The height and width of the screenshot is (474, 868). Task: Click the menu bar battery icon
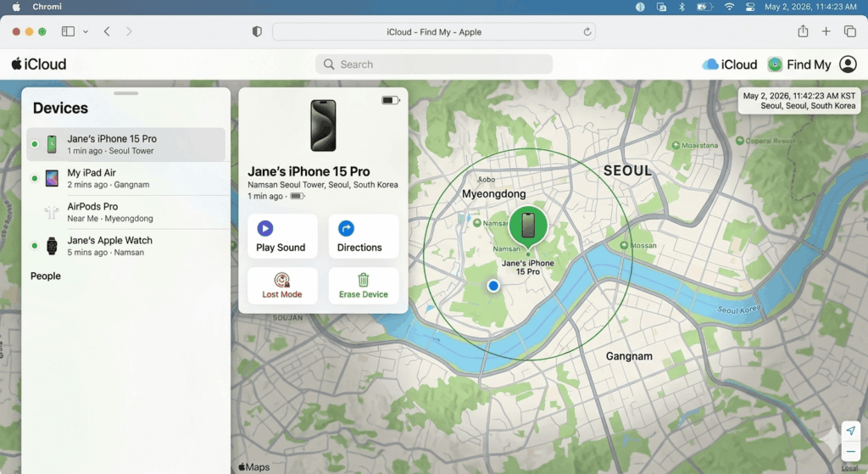pyautogui.click(x=704, y=7)
